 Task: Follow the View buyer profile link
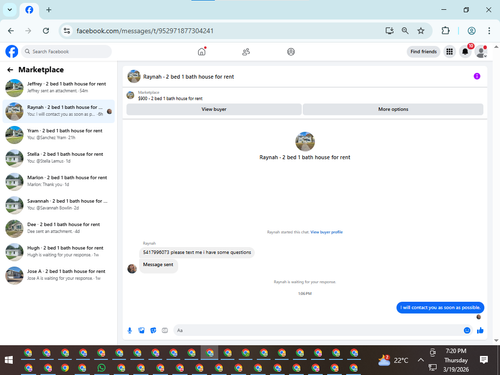[326, 232]
